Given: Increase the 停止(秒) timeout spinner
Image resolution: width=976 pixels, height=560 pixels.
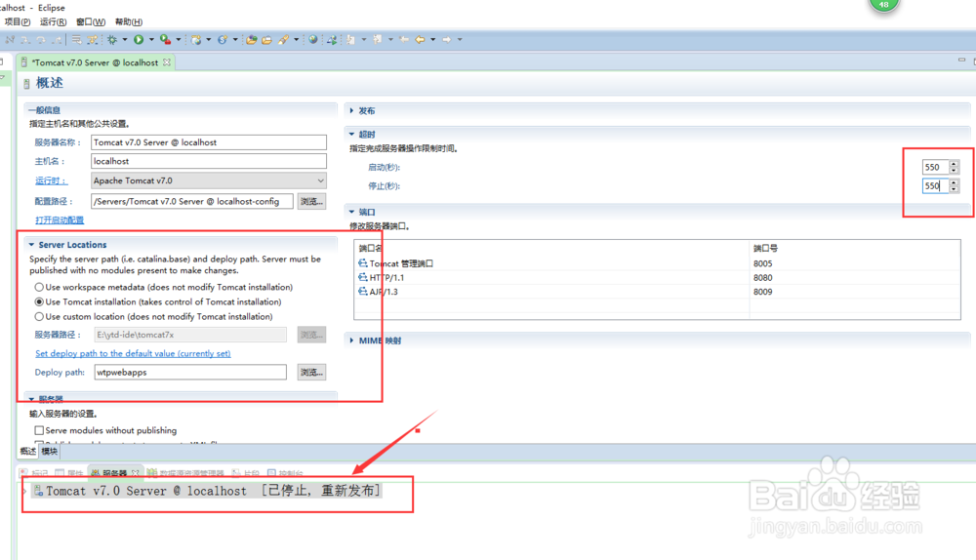Looking at the screenshot, I should [x=954, y=182].
